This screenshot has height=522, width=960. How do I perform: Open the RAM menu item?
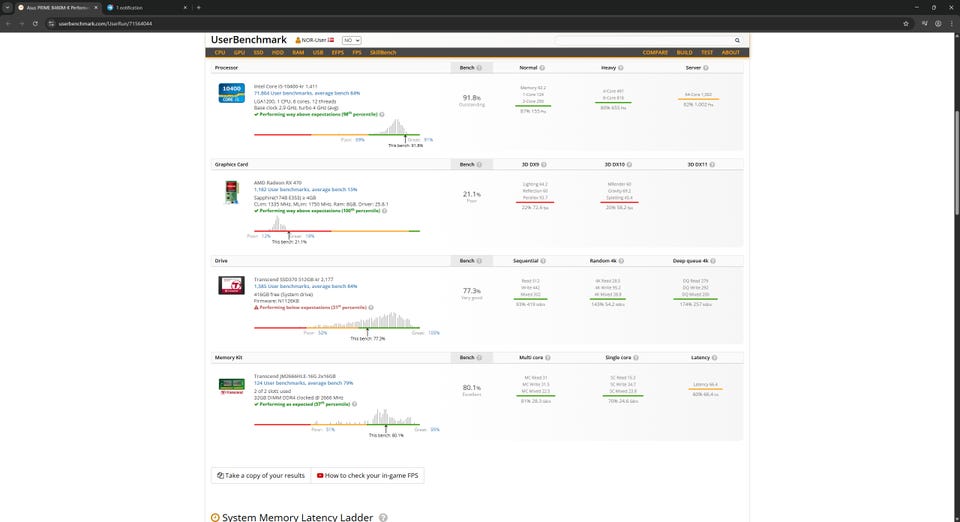298,53
